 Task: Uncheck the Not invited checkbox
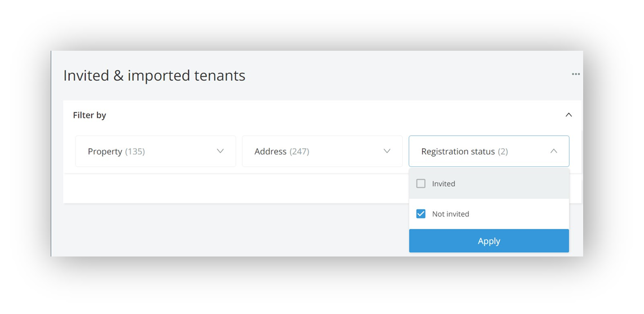click(420, 214)
